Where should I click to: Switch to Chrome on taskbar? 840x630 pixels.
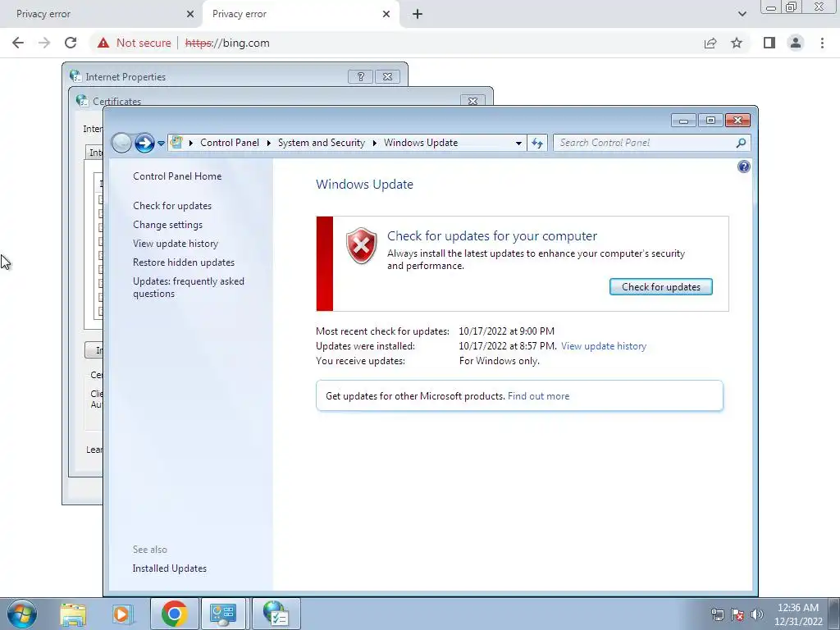[x=174, y=614]
